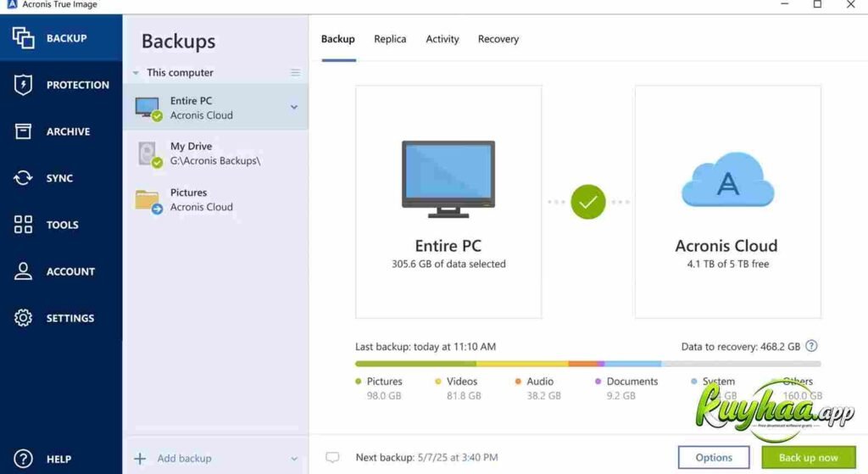Switch to the Recovery tab
868x474 pixels.
(x=498, y=39)
